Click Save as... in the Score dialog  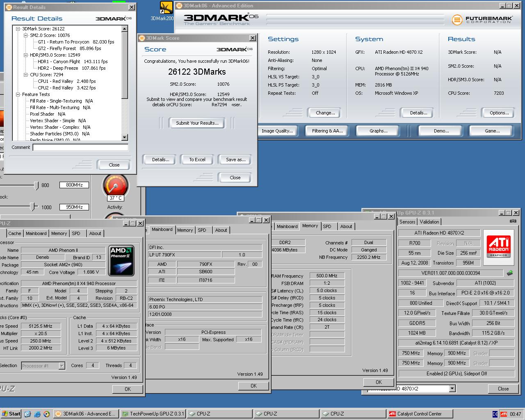tap(236, 160)
